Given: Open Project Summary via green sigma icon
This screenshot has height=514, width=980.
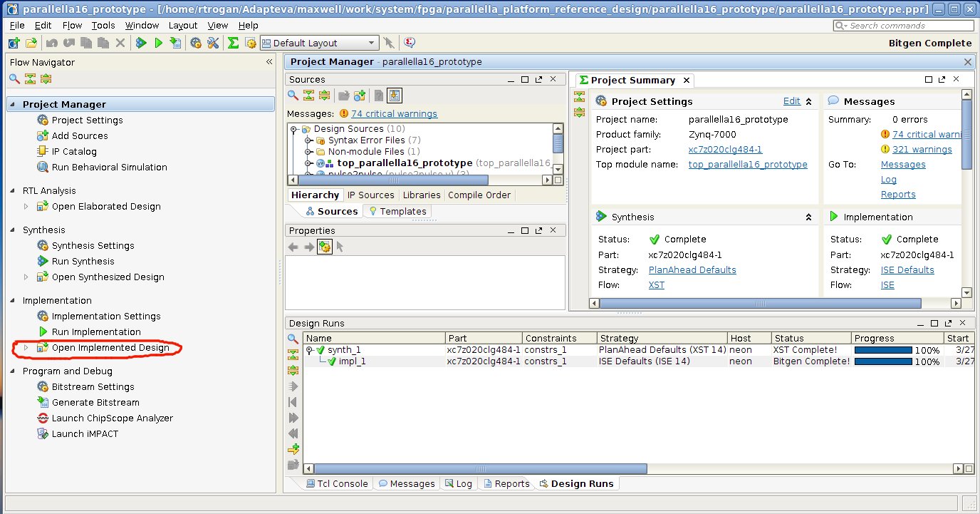Looking at the screenshot, I should point(233,43).
